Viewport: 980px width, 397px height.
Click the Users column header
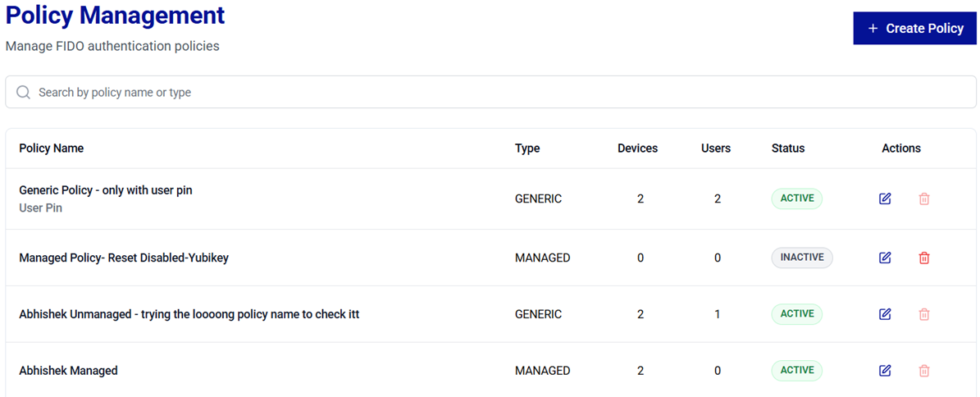pyautogui.click(x=716, y=148)
